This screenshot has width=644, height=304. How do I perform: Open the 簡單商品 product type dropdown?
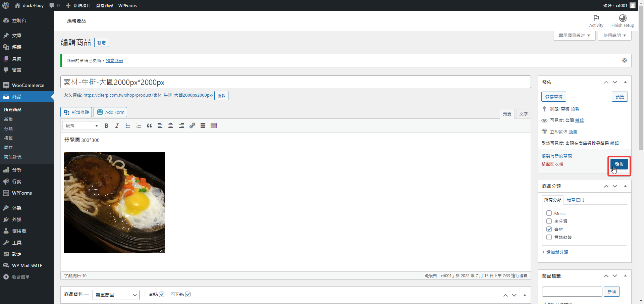(116, 295)
